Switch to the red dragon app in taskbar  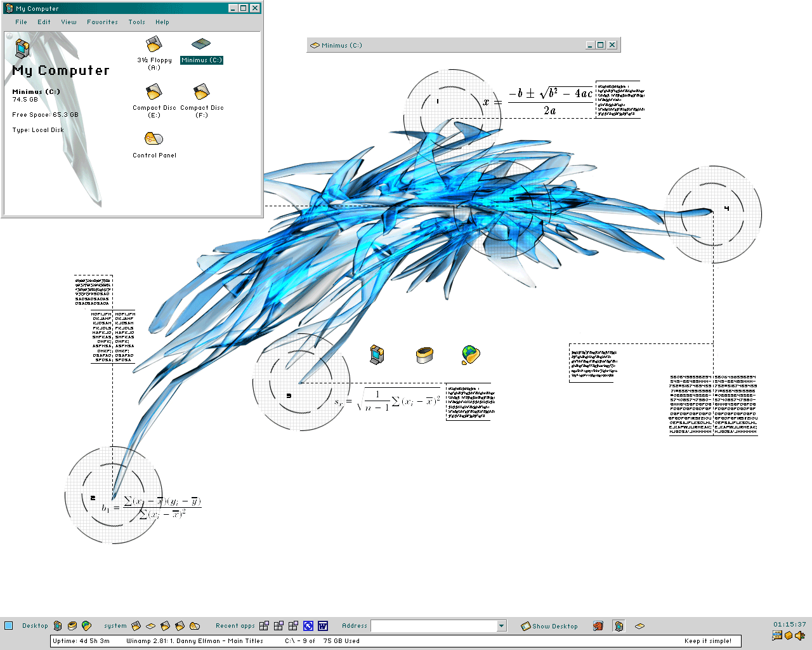[x=598, y=626]
